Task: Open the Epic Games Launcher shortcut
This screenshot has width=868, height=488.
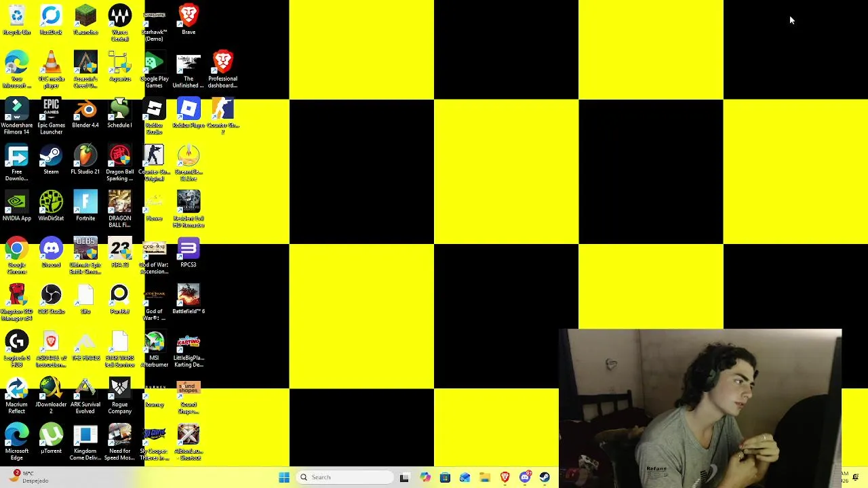Action: 51,117
